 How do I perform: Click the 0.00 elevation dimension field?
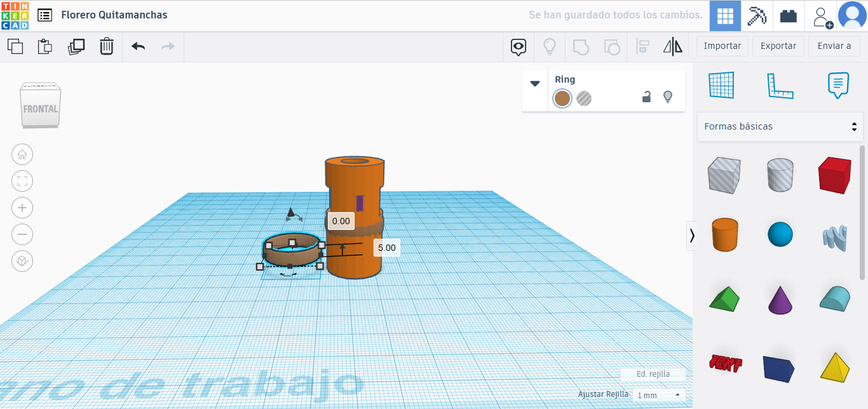click(341, 221)
